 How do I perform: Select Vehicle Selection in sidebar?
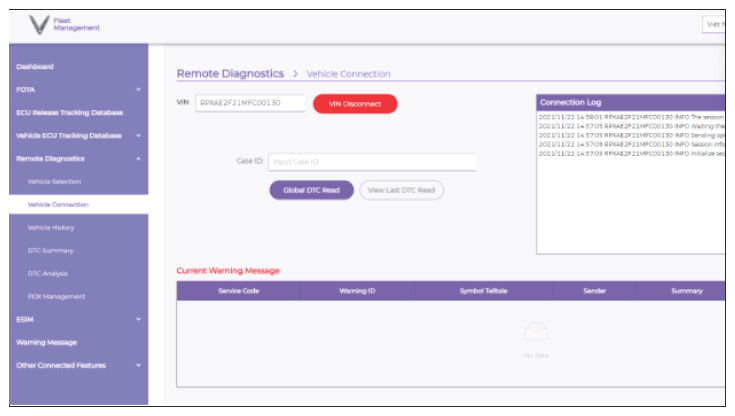(54, 182)
